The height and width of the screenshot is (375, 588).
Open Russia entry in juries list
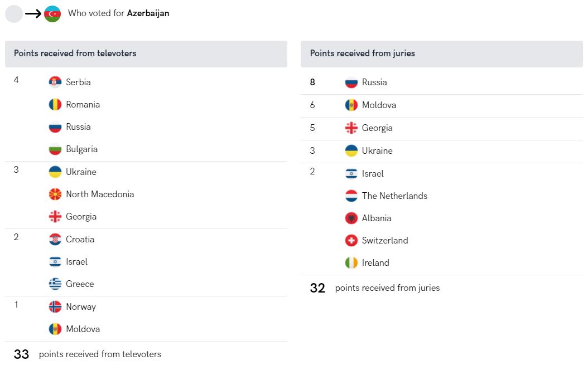[x=374, y=82]
